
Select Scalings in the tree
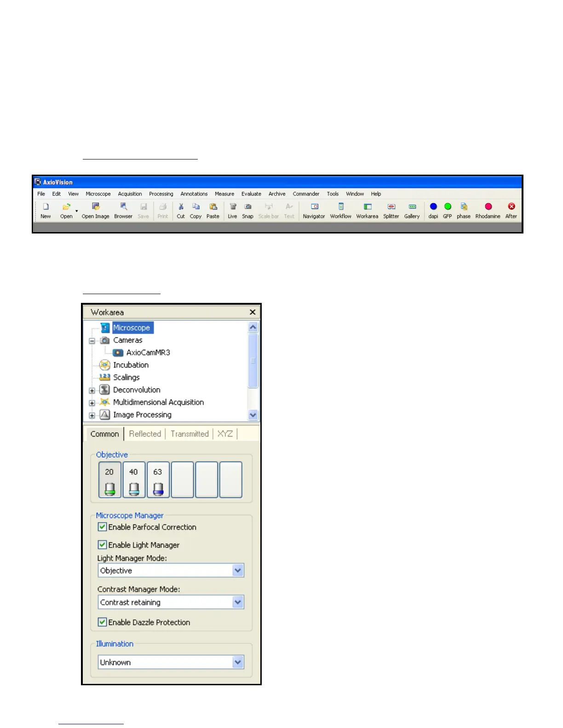click(126, 377)
